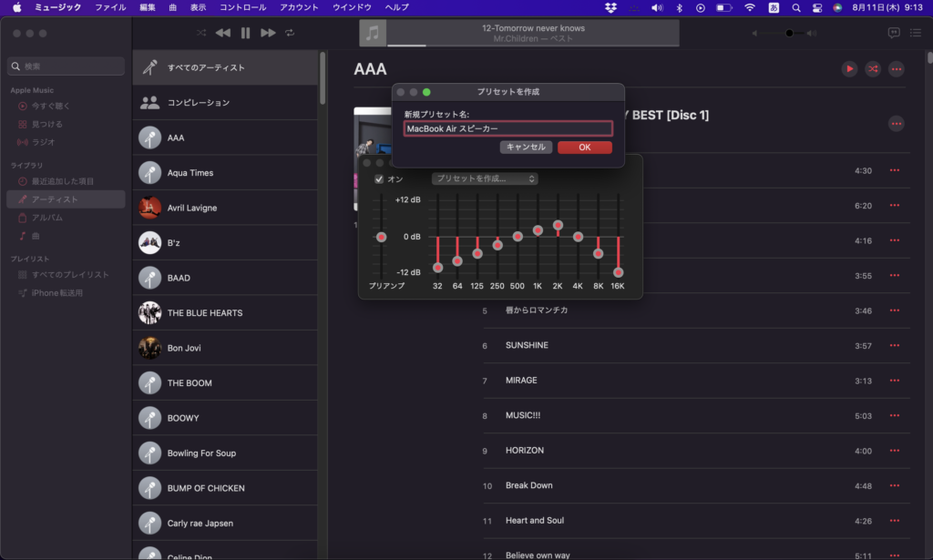Open the All Playlists sidebar item
The image size is (933, 560).
pos(66,275)
